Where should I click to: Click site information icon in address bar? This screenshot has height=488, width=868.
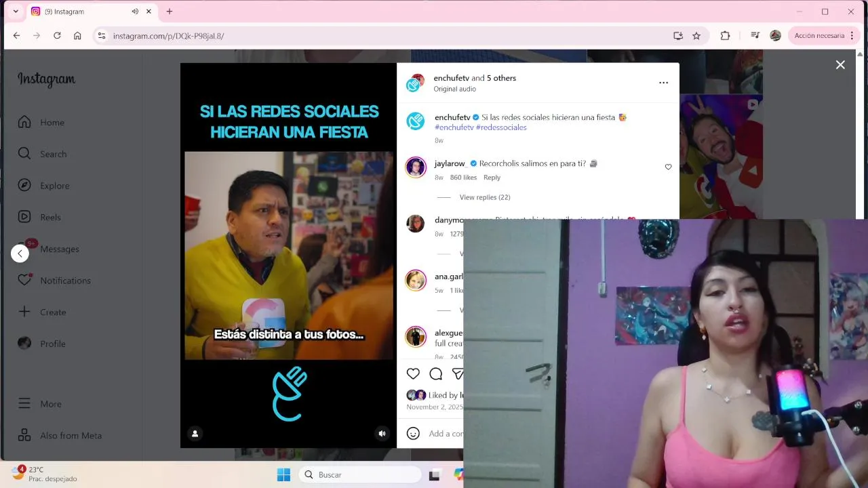click(x=101, y=36)
